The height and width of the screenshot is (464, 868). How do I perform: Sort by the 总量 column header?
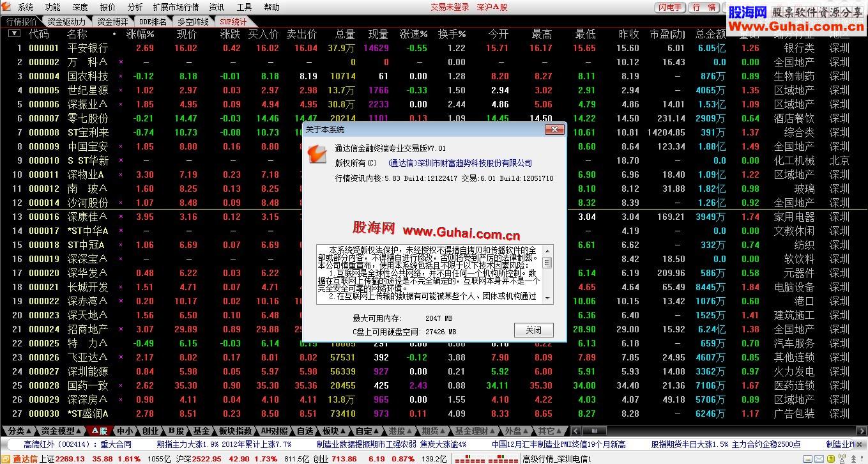345,34
